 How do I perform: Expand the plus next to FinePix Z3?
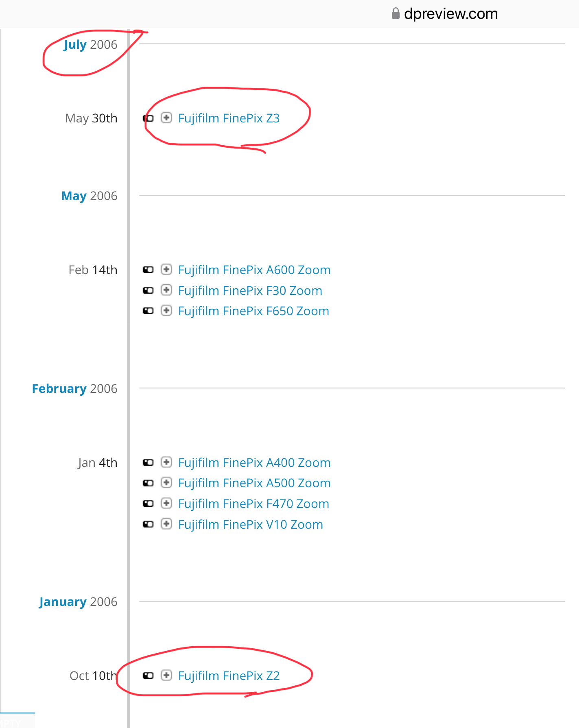(x=166, y=118)
